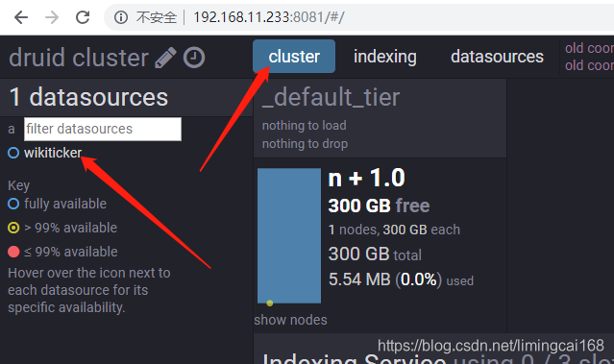Screen dimensions: 614x364
Task: Open the cluster tab
Action: point(294,57)
